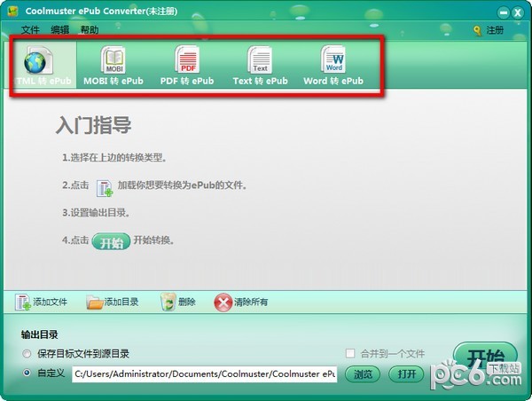The height and width of the screenshot is (401, 532).
Task: Click the Delete (删除) recycle bin icon
Action: [x=168, y=302]
